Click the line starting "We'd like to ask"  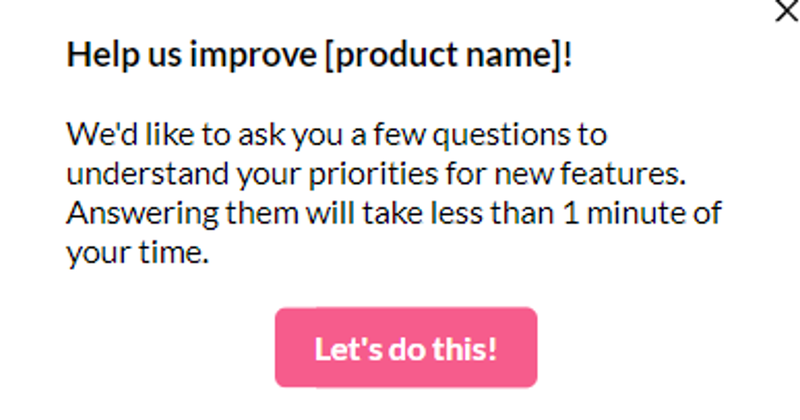(x=337, y=134)
